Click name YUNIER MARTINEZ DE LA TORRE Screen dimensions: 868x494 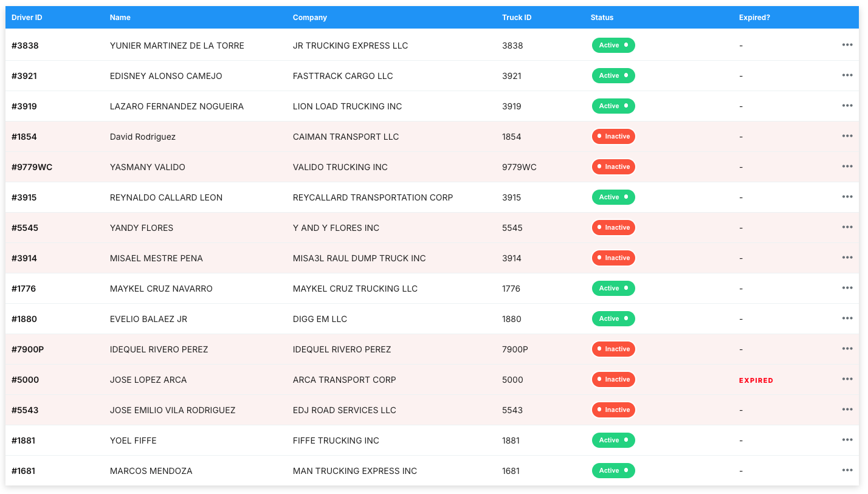coord(177,46)
